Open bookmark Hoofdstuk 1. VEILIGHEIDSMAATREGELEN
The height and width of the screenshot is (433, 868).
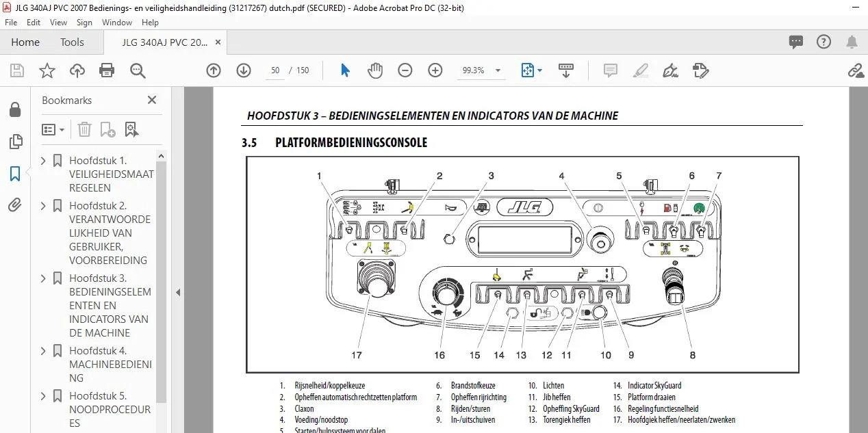pyautogui.click(x=111, y=174)
